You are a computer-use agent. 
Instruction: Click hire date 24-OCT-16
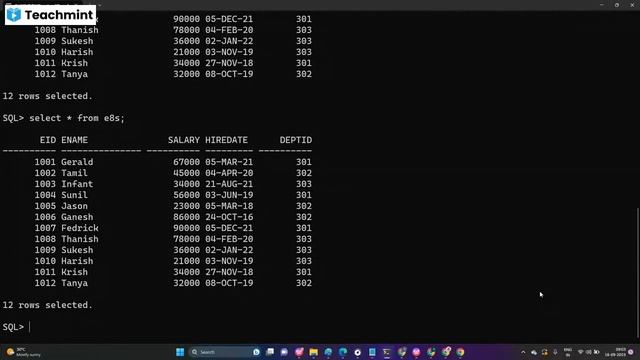229,217
